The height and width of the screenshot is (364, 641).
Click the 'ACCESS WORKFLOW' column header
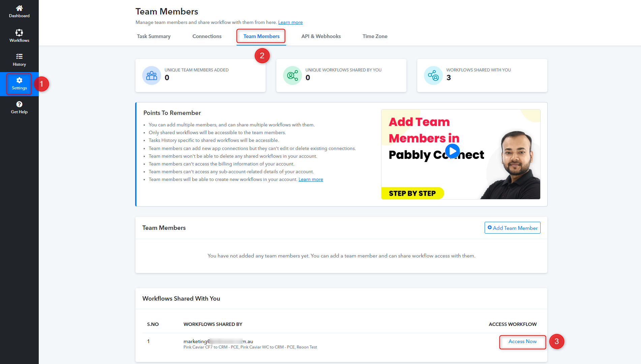[x=513, y=324]
